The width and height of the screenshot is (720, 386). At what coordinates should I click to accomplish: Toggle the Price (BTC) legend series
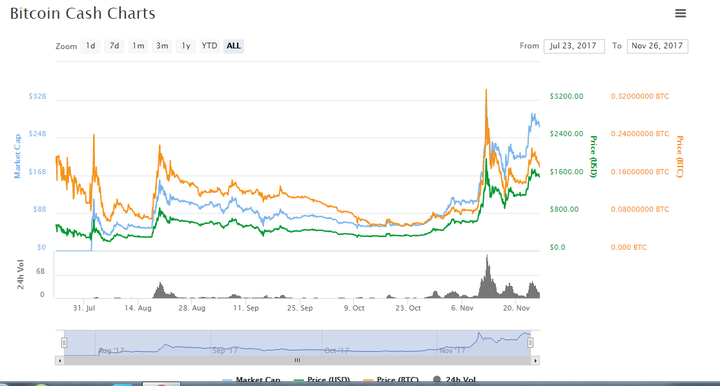391,380
